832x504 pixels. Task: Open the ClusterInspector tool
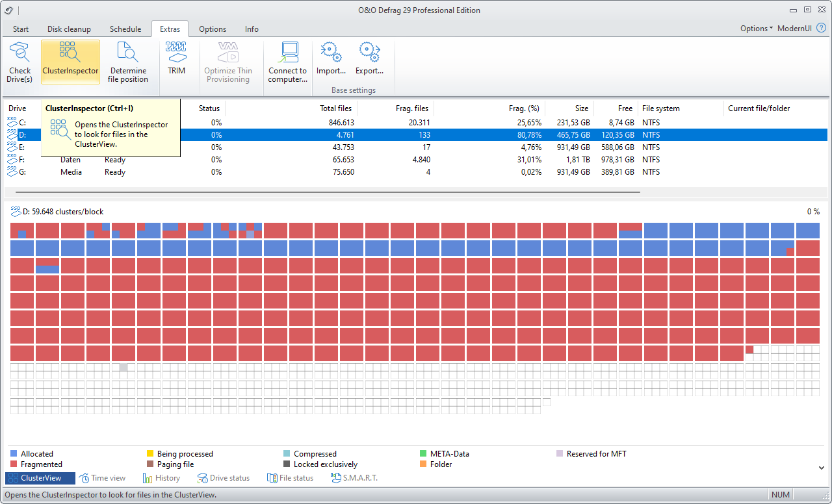pos(70,62)
